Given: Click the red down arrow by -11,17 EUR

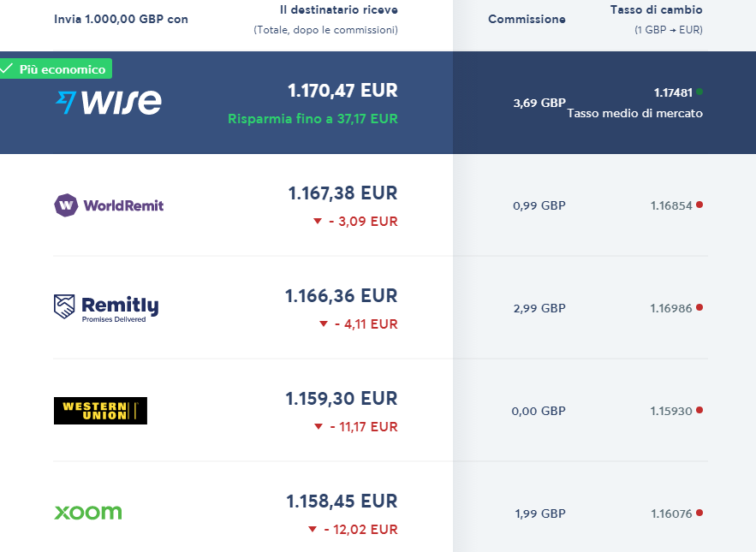Looking at the screenshot, I should pos(318,427).
